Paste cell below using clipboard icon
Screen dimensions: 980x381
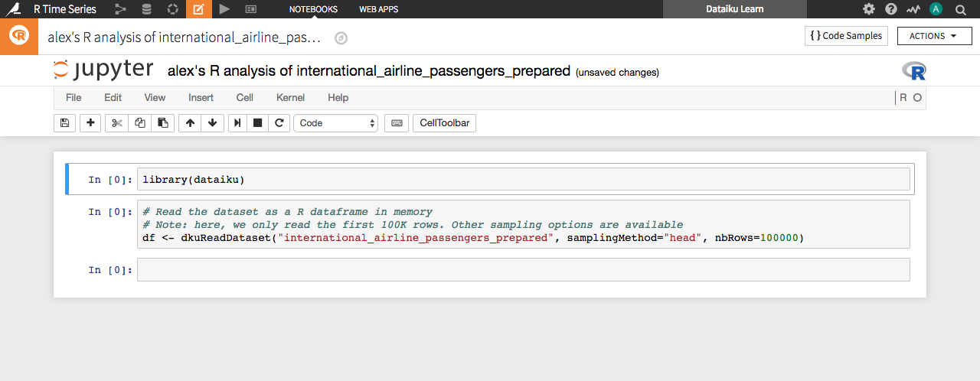[x=162, y=122]
